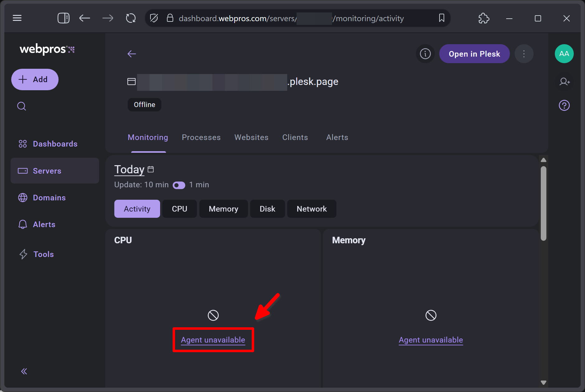The height and width of the screenshot is (392, 585).
Task: Maximize the browser window
Action: [538, 18]
